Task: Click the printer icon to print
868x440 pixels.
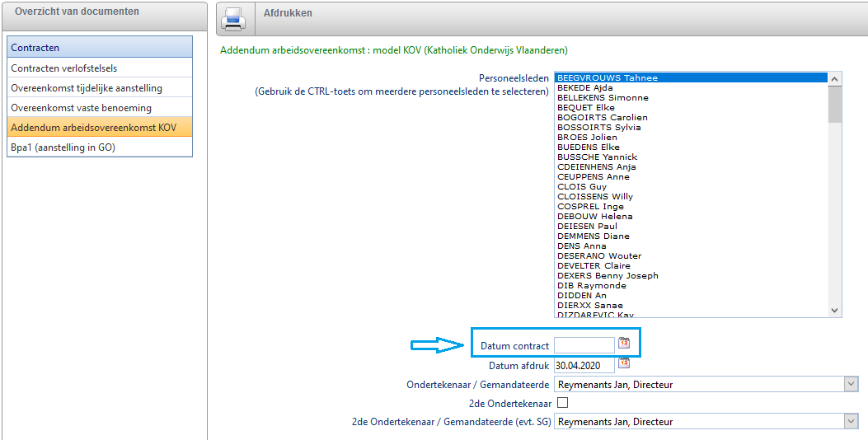Action: click(x=233, y=18)
